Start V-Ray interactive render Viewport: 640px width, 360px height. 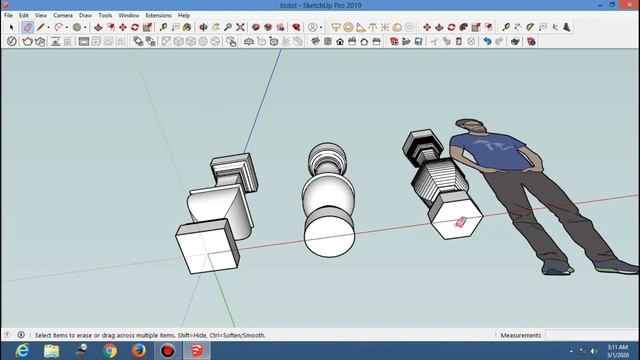(40, 41)
